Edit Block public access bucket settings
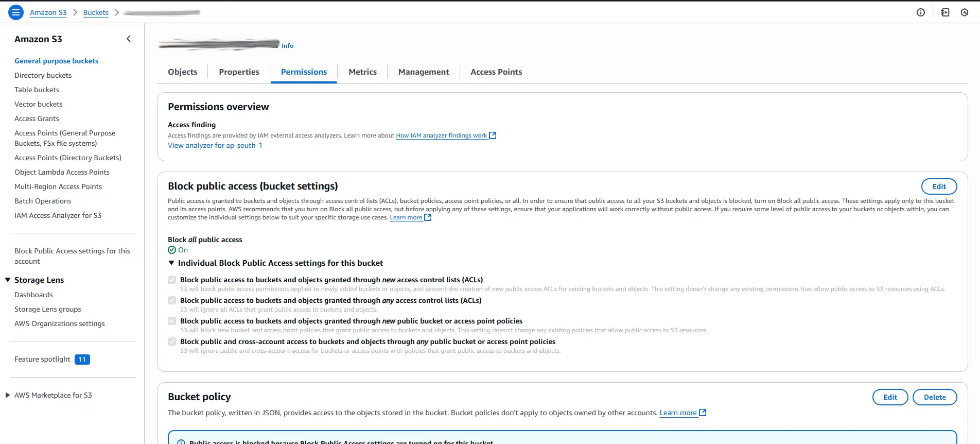Viewport: 980px width, 444px height. (939, 186)
